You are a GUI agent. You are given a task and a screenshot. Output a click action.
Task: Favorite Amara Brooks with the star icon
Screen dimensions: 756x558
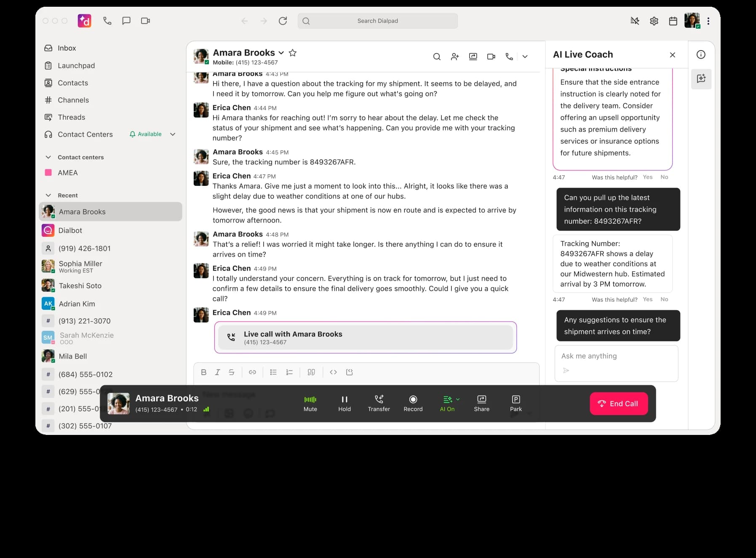coord(293,53)
